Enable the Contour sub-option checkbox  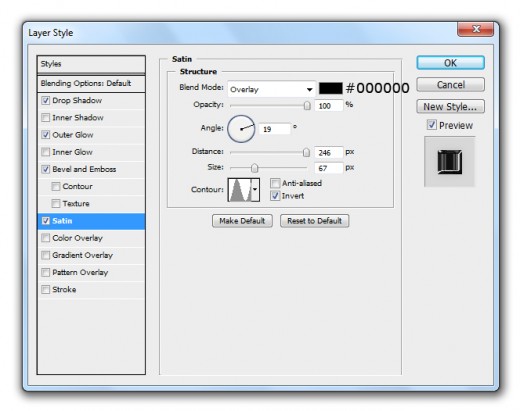(56, 186)
